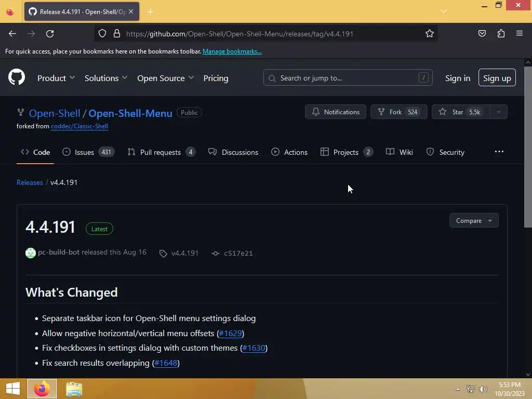The width and height of the screenshot is (532, 399).
Task: Click the Sign up button
Action: coord(497,78)
